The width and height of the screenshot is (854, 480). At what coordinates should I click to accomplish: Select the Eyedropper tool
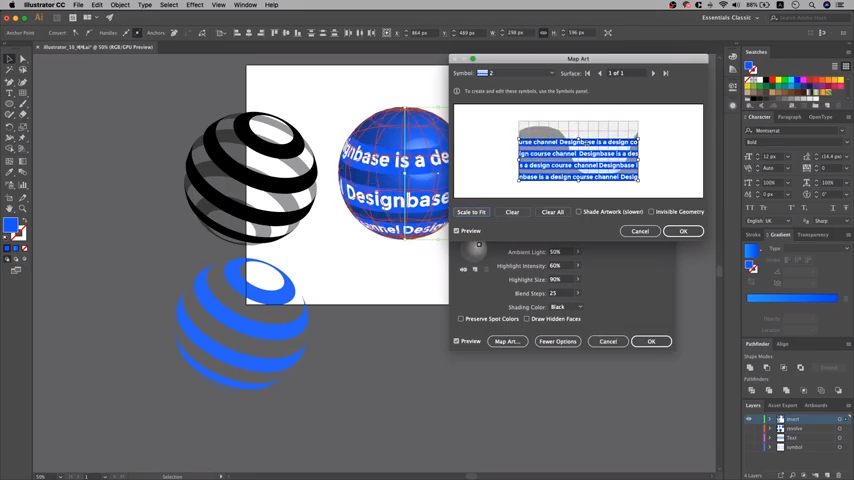(9, 172)
